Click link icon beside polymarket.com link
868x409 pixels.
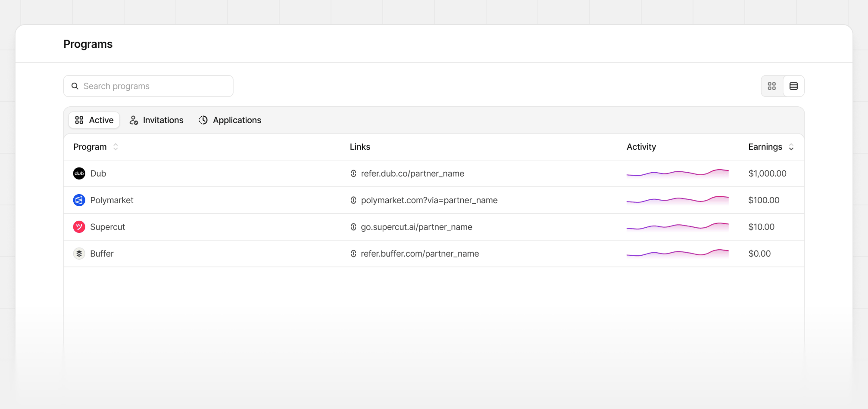click(353, 200)
